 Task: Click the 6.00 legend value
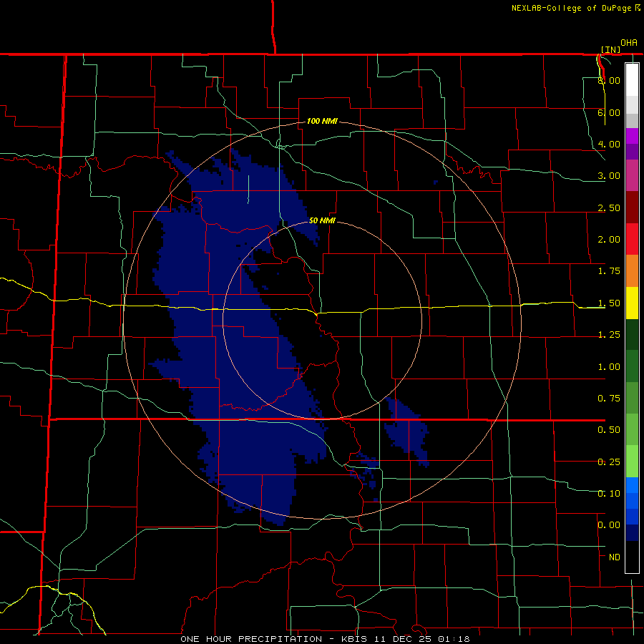pyautogui.click(x=609, y=112)
